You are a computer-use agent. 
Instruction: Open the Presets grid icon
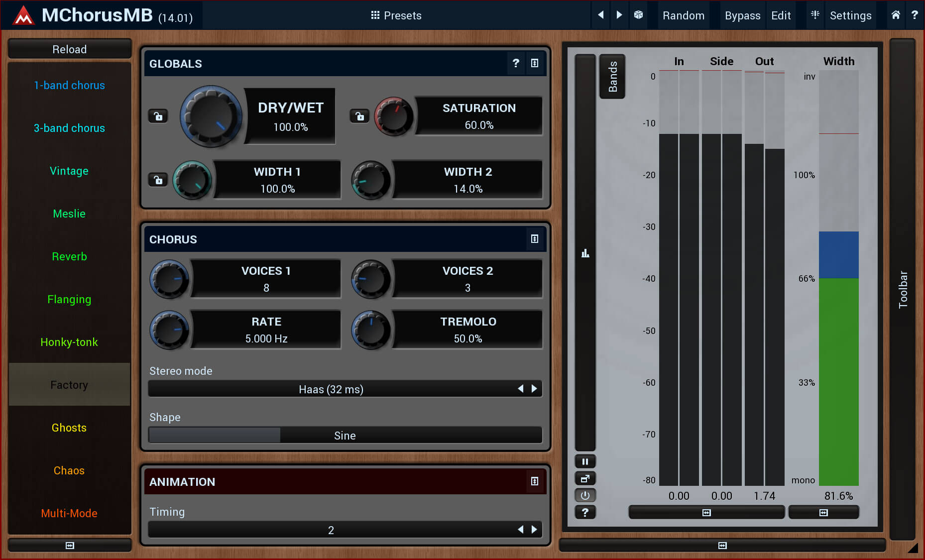(x=375, y=15)
